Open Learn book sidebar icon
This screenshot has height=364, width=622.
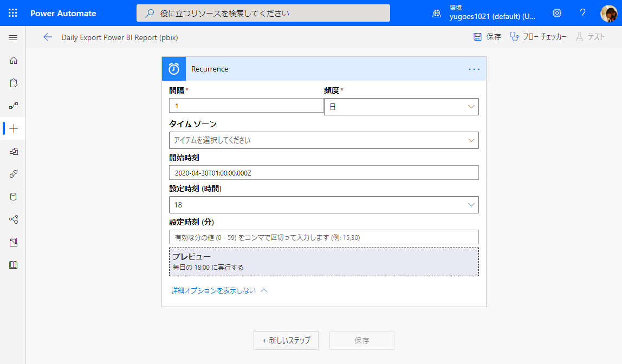point(14,265)
